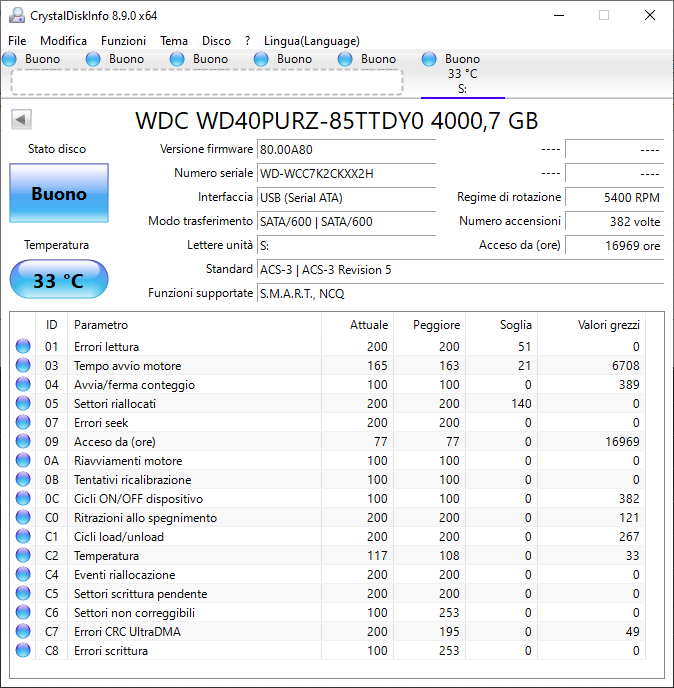The height and width of the screenshot is (688, 674).
Task: Click status orb for row C5 Settori scrittura pendente
Action: point(23,593)
